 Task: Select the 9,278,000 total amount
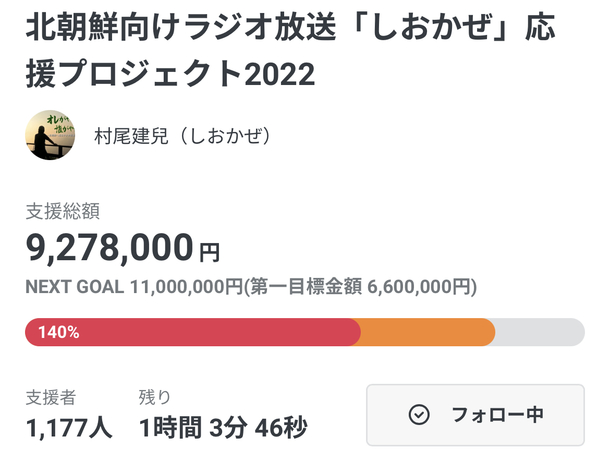109,247
